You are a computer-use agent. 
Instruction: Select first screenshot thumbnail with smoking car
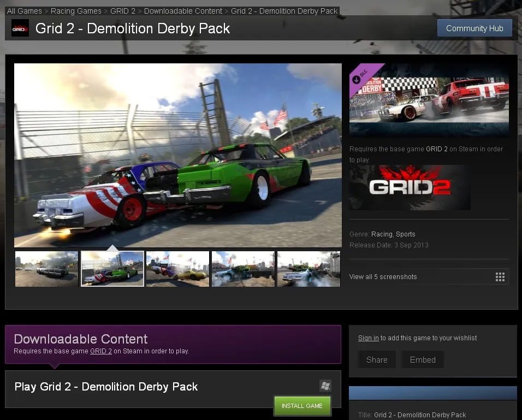click(x=46, y=269)
